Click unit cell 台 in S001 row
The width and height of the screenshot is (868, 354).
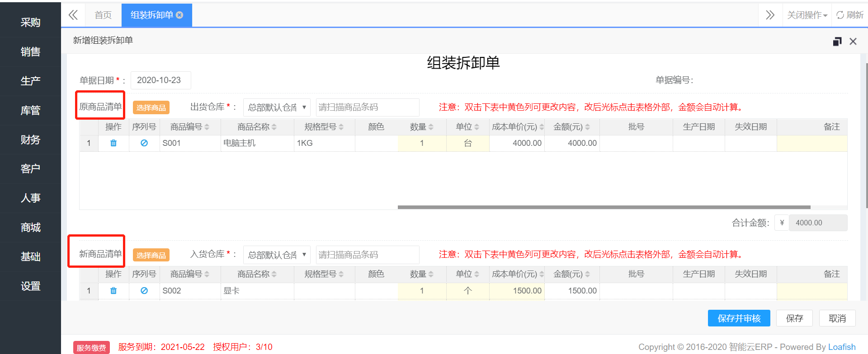pyautogui.click(x=468, y=143)
